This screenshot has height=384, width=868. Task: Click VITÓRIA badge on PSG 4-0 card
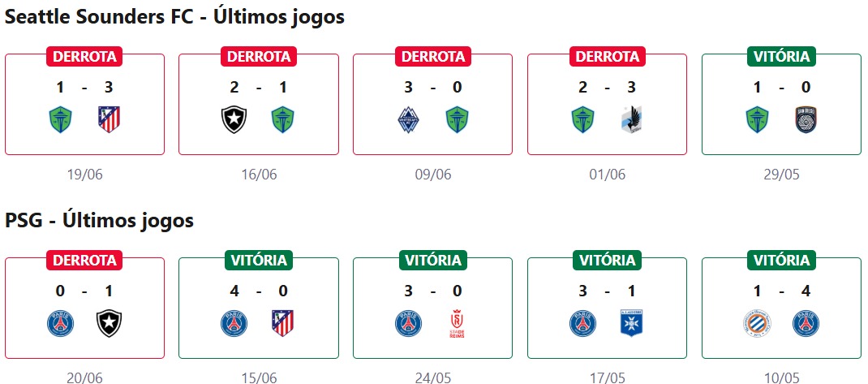[x=259, y=260]
